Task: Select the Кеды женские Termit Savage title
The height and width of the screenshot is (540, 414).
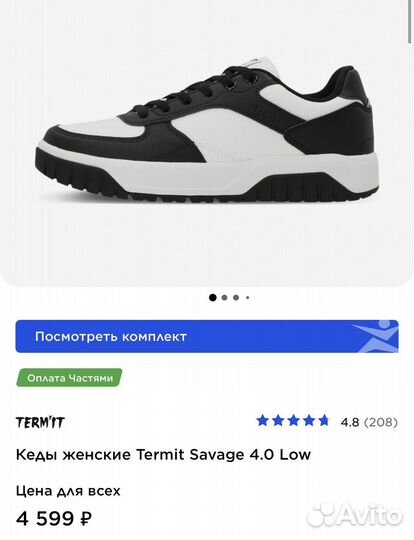Action: coord(163,455)
